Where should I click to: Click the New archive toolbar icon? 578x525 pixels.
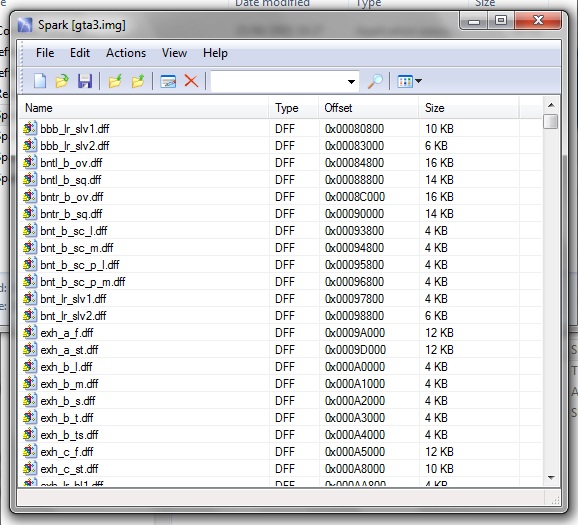pos(40,81)
